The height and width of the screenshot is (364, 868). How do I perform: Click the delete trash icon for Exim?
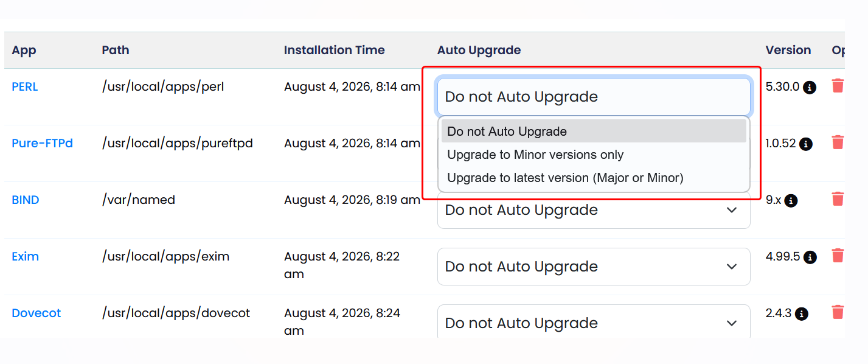click(x=838, y=256)
